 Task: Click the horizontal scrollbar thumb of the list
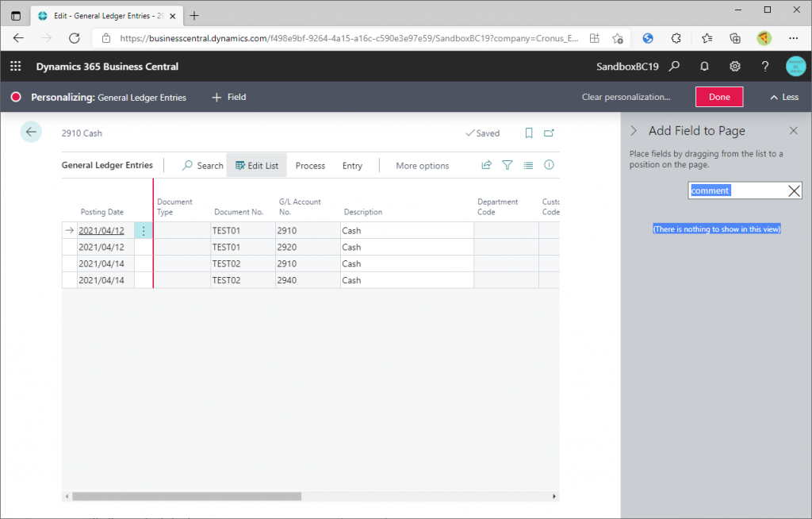(x=187, y=496)
